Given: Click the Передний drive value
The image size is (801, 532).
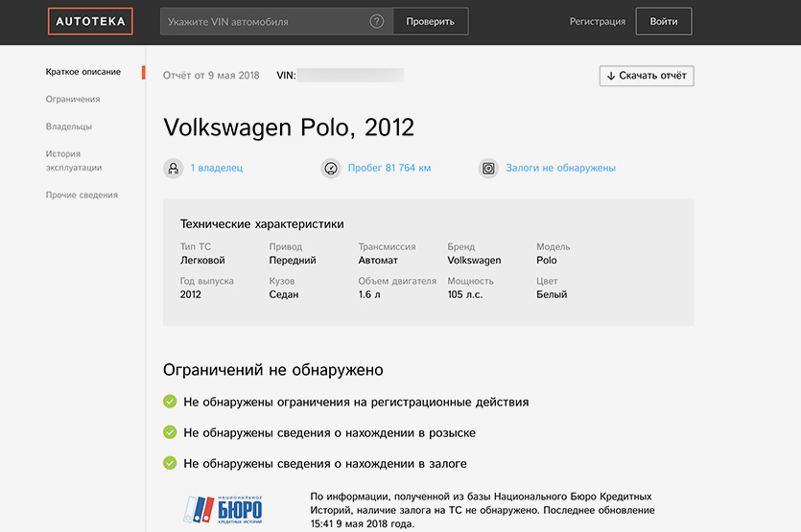Looking at the screenshot, I should 293,261.
